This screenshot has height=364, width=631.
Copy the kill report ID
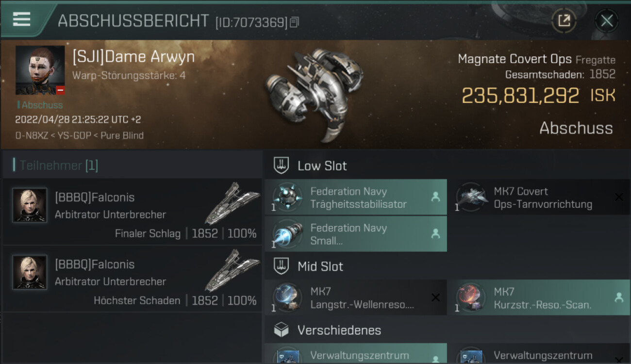pyautogui.click(x=294, y=22)
